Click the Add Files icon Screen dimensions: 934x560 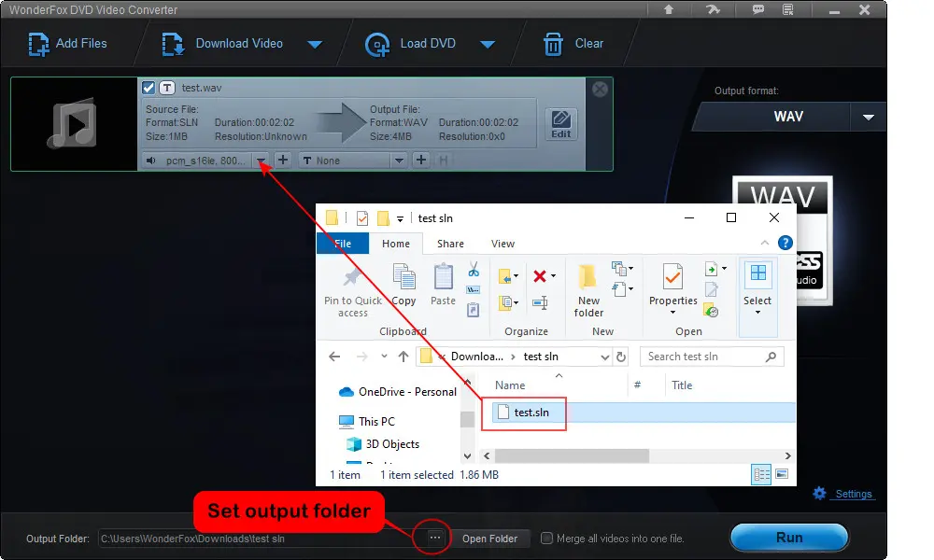38,44
